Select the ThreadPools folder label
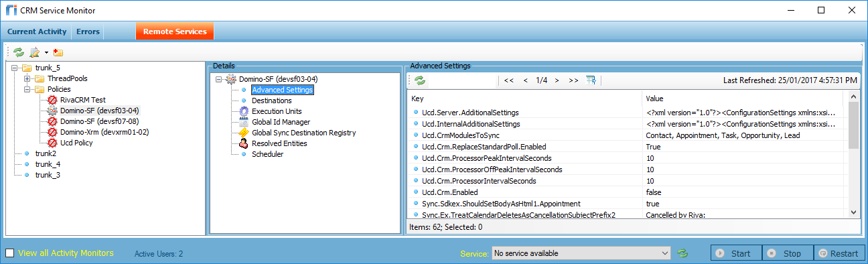The image size is (868, 264). pyautogui.click(x=68, y=79)
